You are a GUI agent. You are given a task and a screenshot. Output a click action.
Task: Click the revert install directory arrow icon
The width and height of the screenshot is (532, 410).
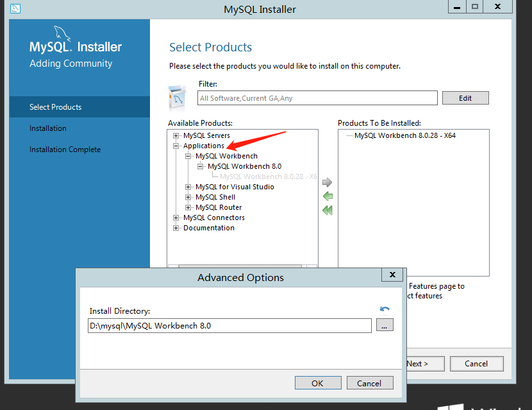pyautogui.click(x=385, y=309)
